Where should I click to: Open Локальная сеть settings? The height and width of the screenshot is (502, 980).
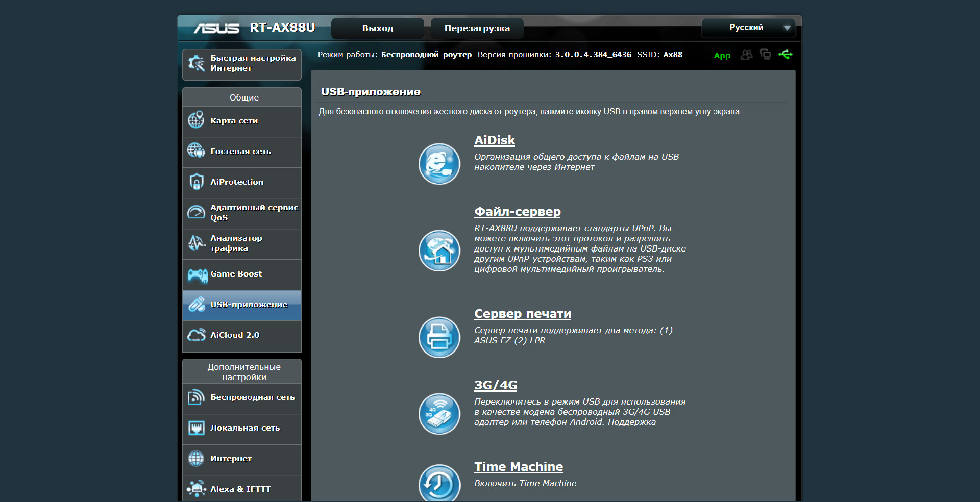242,429
